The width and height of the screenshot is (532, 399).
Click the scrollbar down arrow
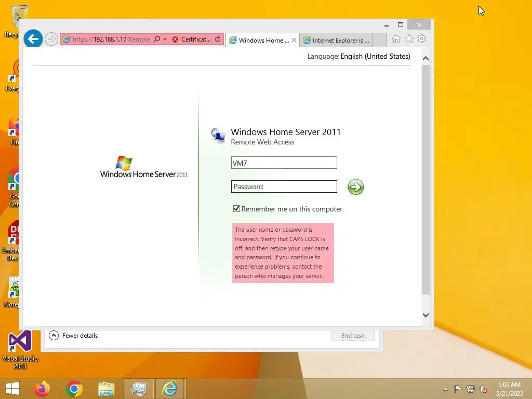426,315
